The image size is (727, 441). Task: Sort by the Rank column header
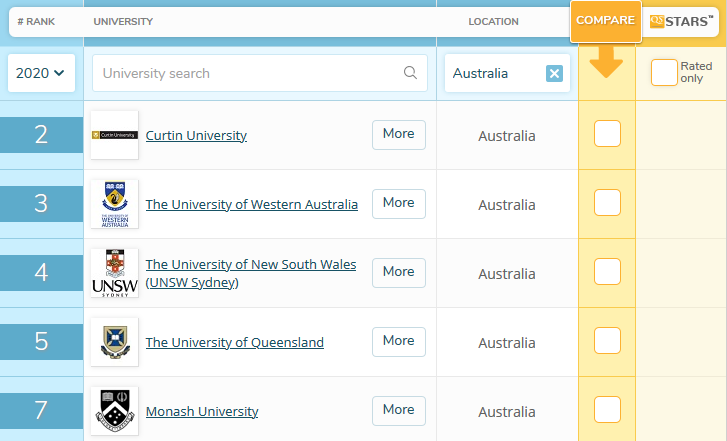pyautogui.click(x=35, y=21)
